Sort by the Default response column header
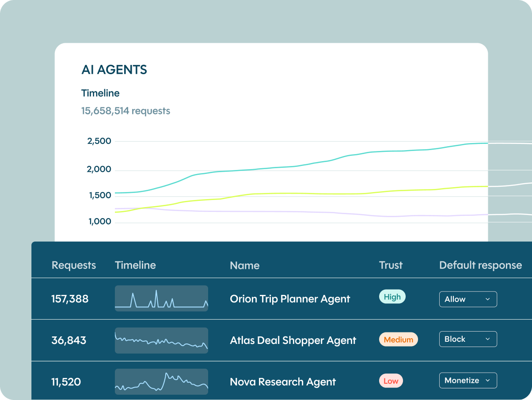This screenshot has height=400, width=532. coord(480,265)
